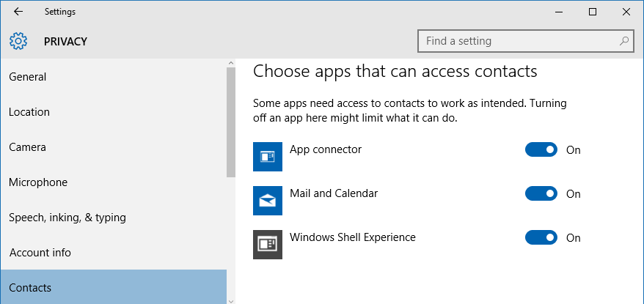The image size is (644, 304).
Task: Click the back arrow icon
Action: (x=18, y=12)
